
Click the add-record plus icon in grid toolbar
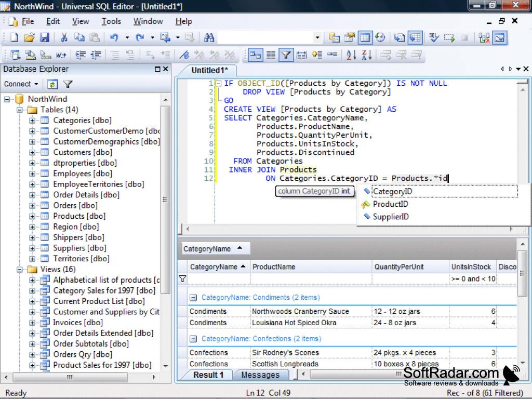(317, 55)
